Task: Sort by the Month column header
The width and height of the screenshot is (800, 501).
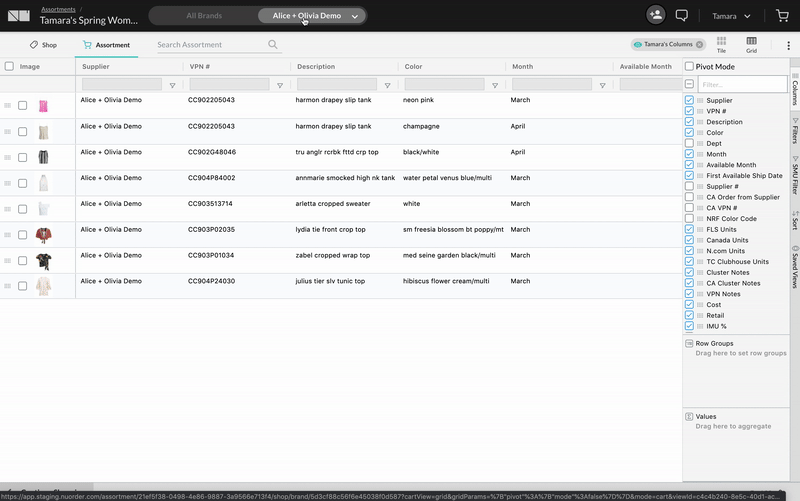Action: click(522, 66)
